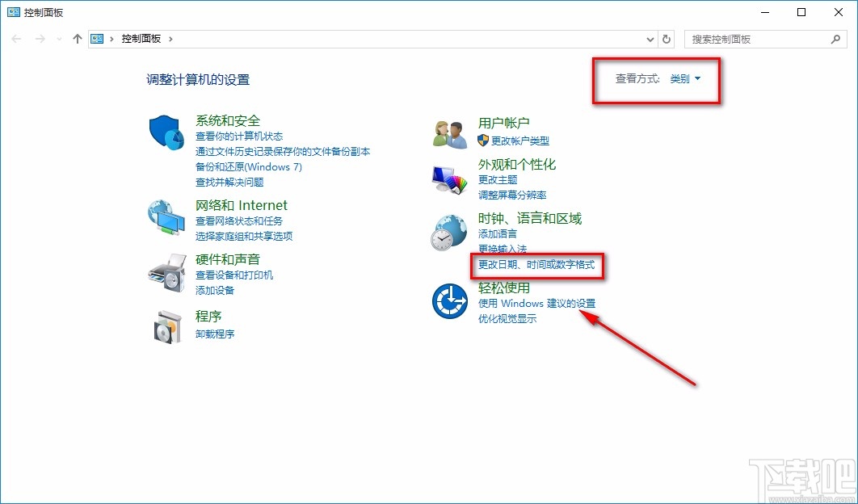Click the back navigation arrow

click(16, 38)
